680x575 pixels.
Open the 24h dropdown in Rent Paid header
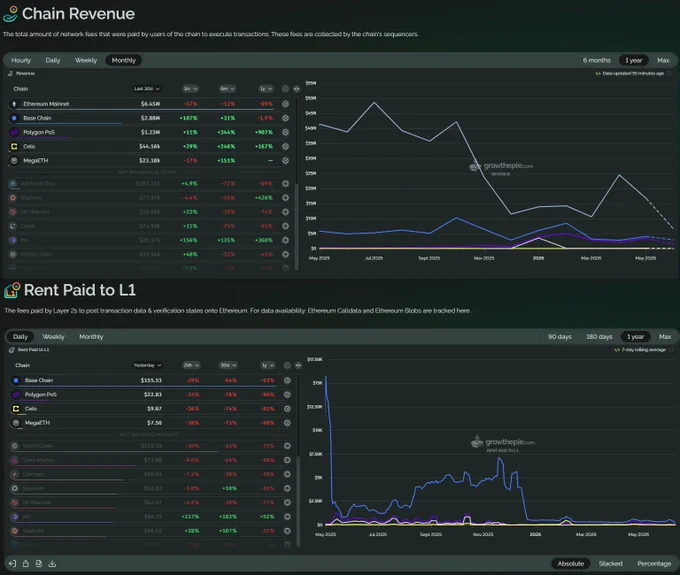click(x=191, y=365)
